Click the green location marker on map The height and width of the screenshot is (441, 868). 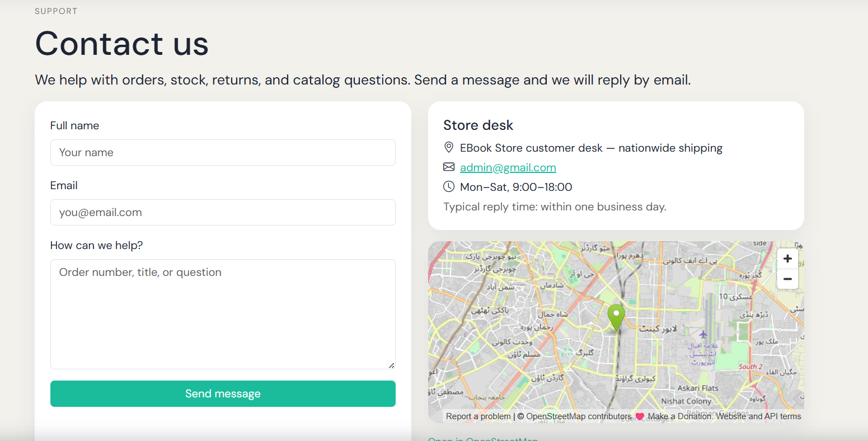[616, 318]
